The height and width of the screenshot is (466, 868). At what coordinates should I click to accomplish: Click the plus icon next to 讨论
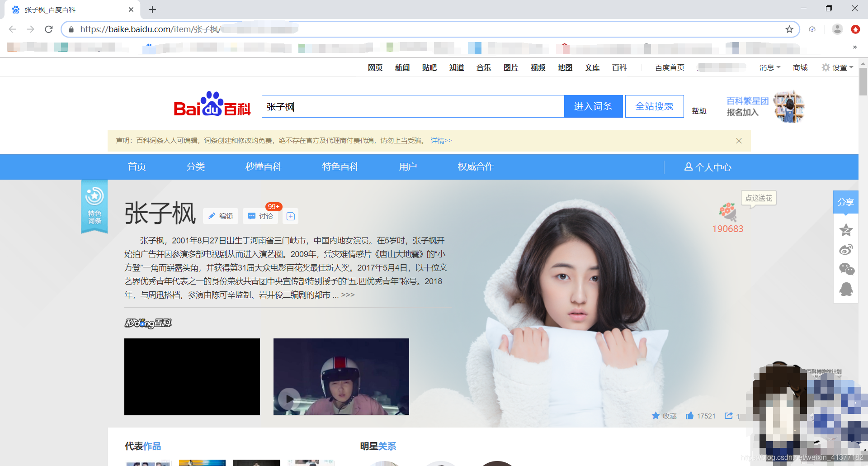coord(290,216)
